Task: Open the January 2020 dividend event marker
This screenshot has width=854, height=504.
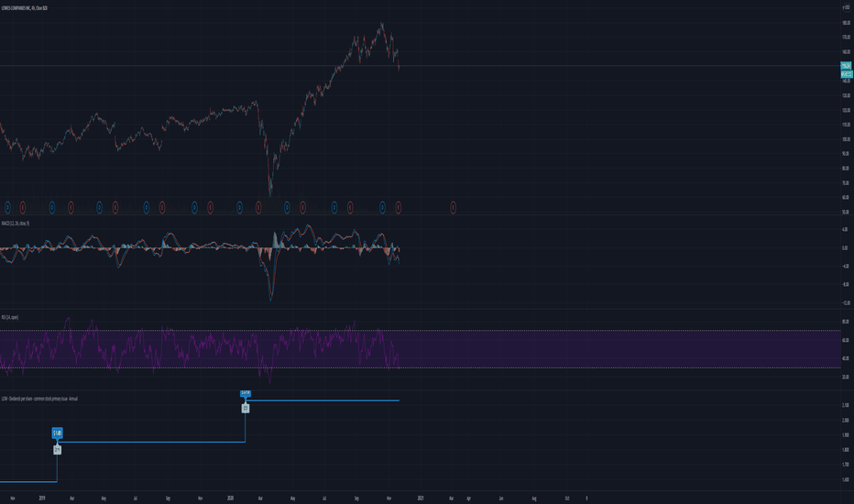Action: [240, 207]
